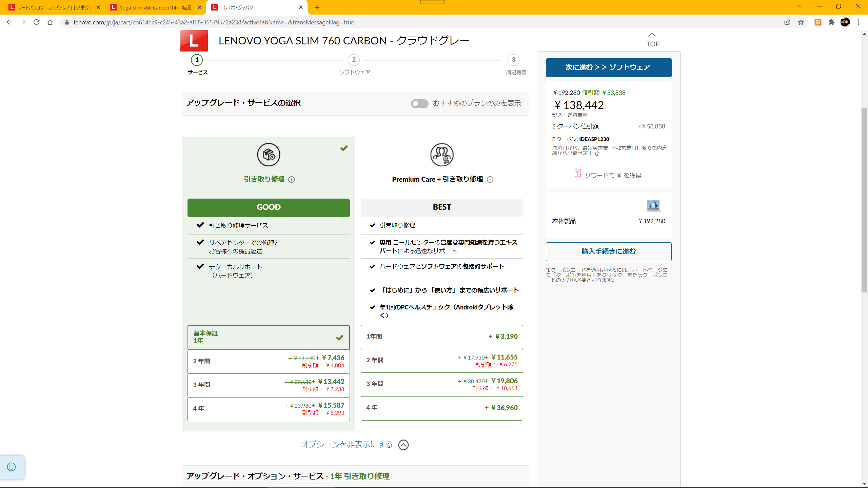Select GOOD plan 2年間 for ¥7,436
Screen dimensions: 868x488
[x=269, y=361]
